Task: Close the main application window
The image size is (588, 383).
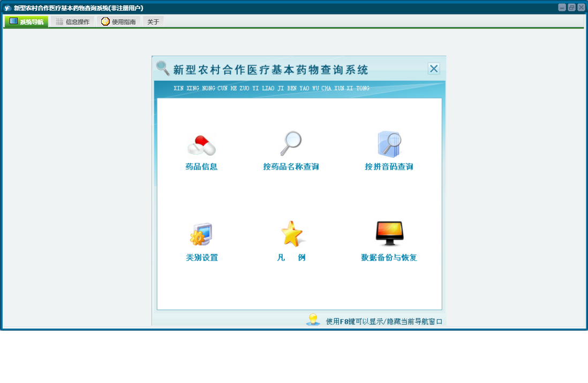Action: click(x=581, y=7)
